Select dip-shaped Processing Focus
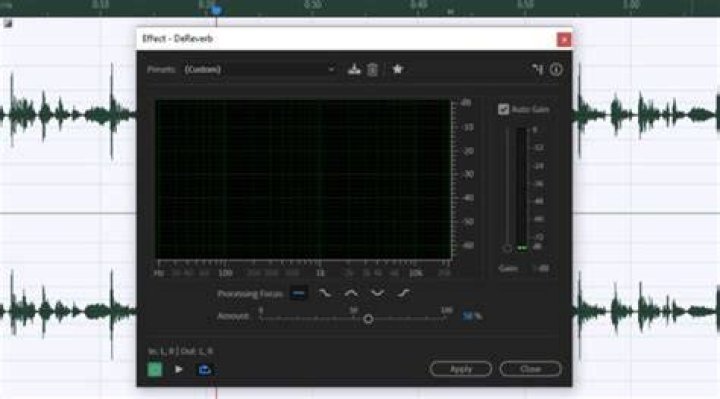The height and width of the screenshot is (399, 720). click(377, 293)
